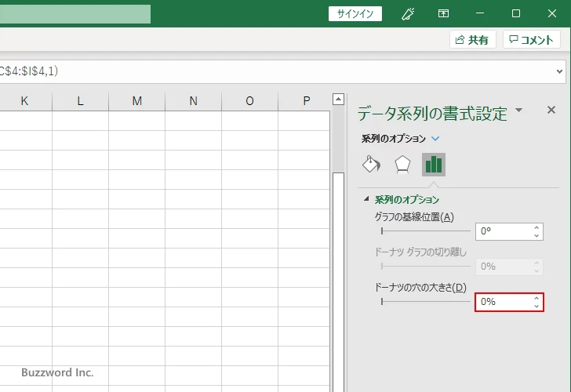Select column O header

[249, 101]
